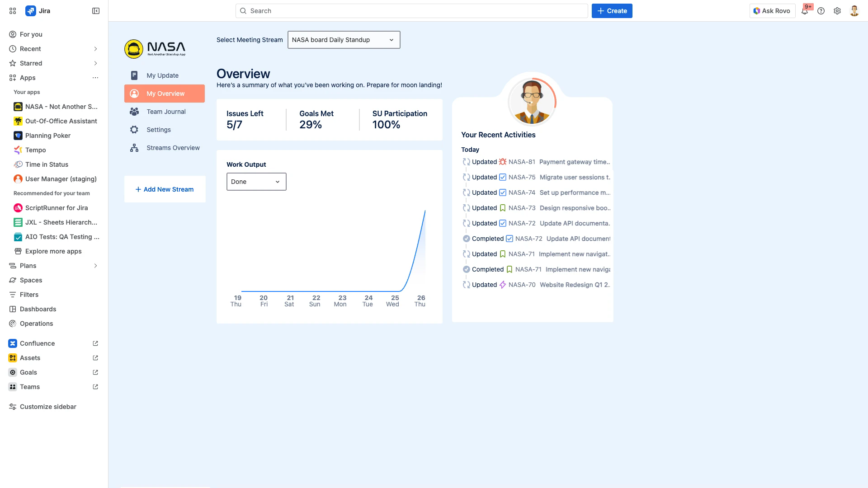Viewport: 868px width, 488px height.
Task: Click the NASA-75 task checkbox icon
Action: point(503,177)
